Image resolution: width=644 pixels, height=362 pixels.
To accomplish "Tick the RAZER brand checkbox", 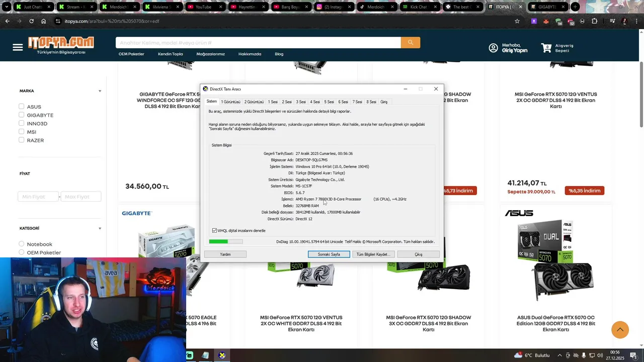I will pos(21,140).
